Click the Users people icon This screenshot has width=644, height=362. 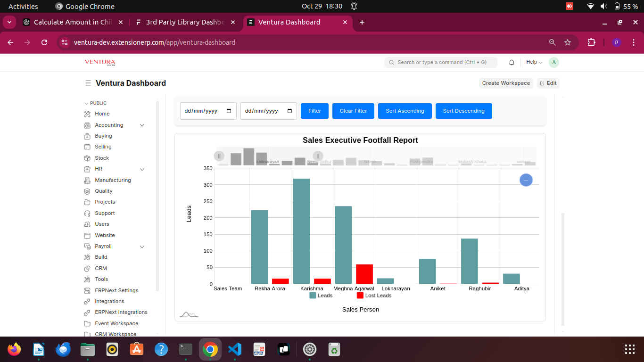point(87,224)
